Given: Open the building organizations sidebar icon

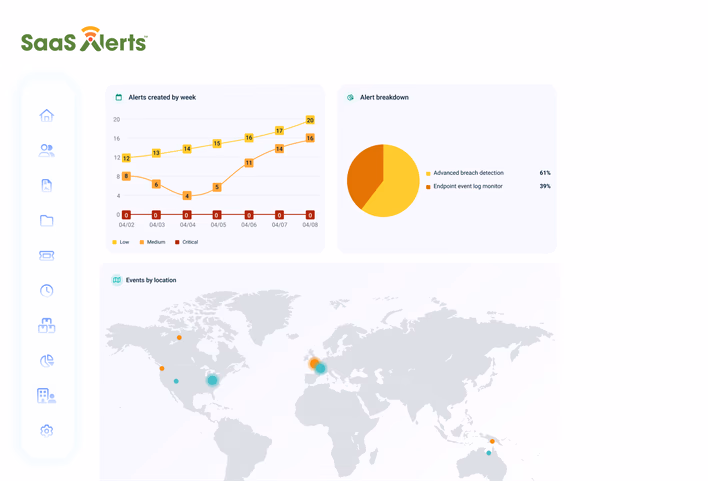Looking at the screenshot, I should click(47, 396).
